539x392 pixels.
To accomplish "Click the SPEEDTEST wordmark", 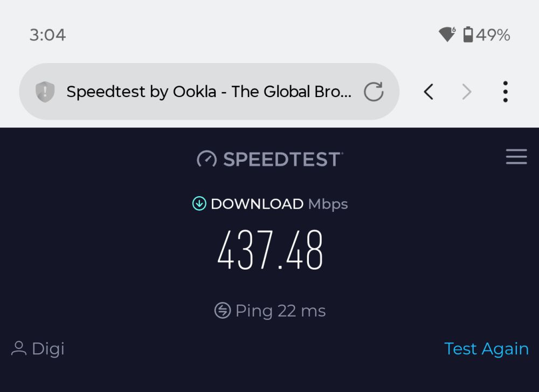I will point(282,159).
